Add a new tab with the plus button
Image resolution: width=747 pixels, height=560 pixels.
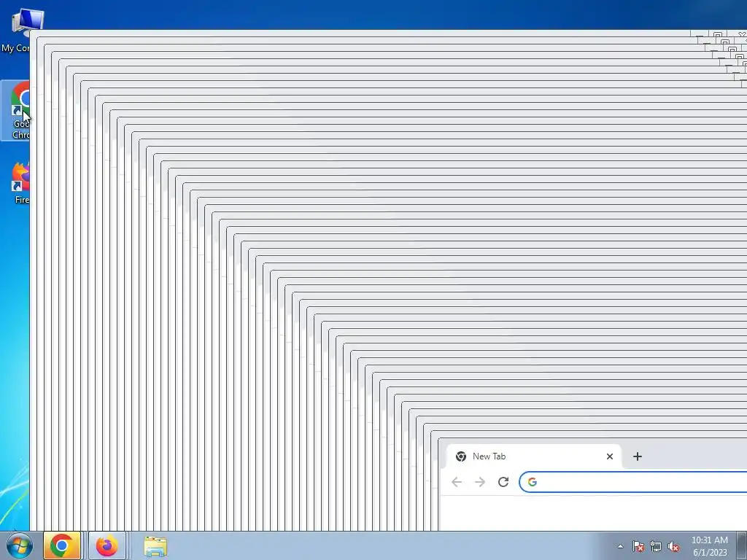pos(638,456)
